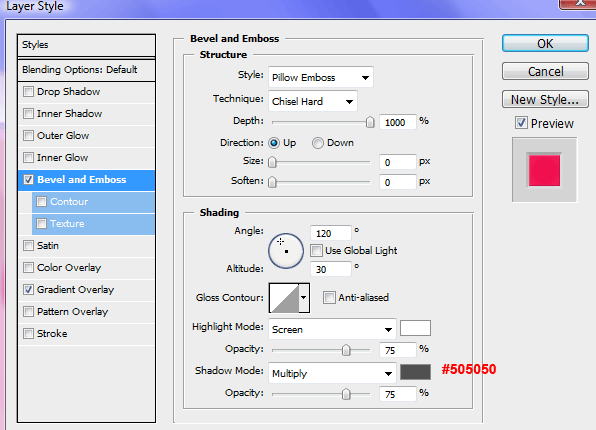Click the New Style... button
This screenshot has width=596, height=430.
point(545,99)
